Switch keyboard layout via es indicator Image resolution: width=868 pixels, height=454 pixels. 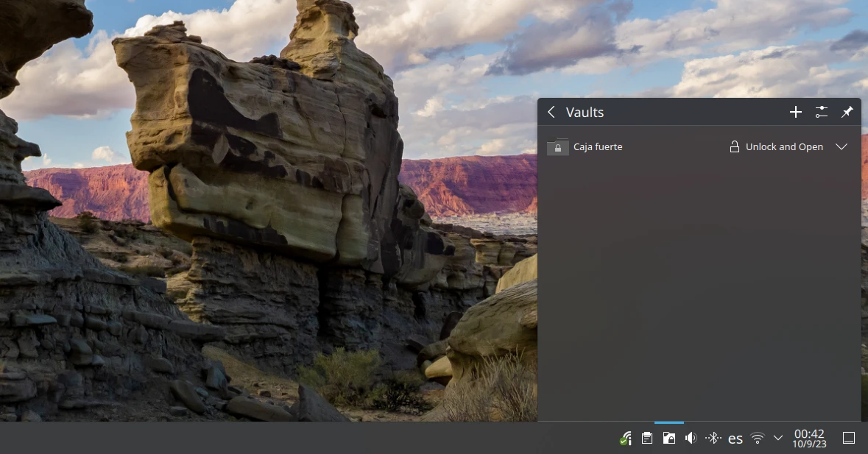735,439
